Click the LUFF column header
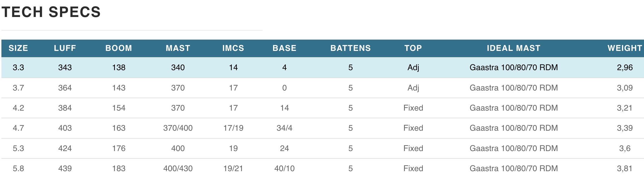 [65, 48]
